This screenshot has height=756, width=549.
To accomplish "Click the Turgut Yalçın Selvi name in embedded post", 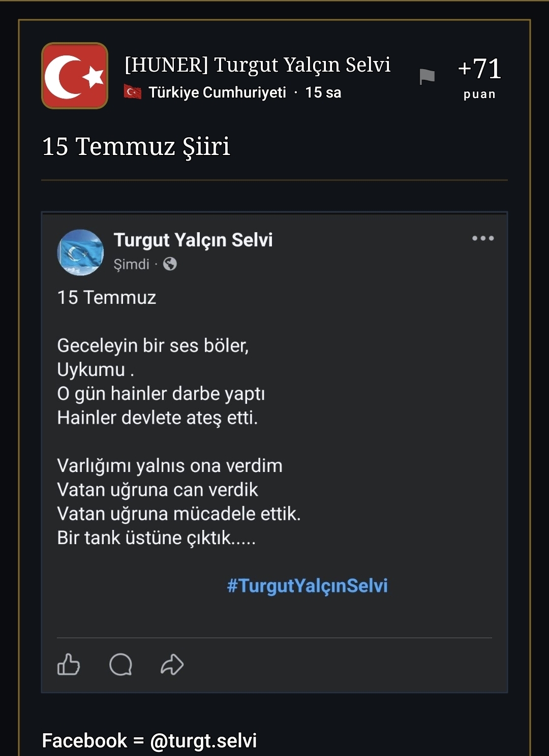I will tap(193, 240).
